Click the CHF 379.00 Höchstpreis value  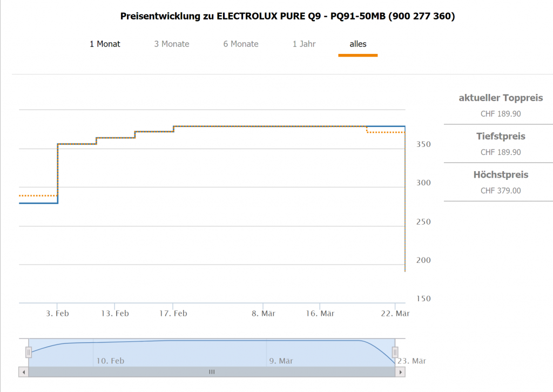tap(501, 191)
